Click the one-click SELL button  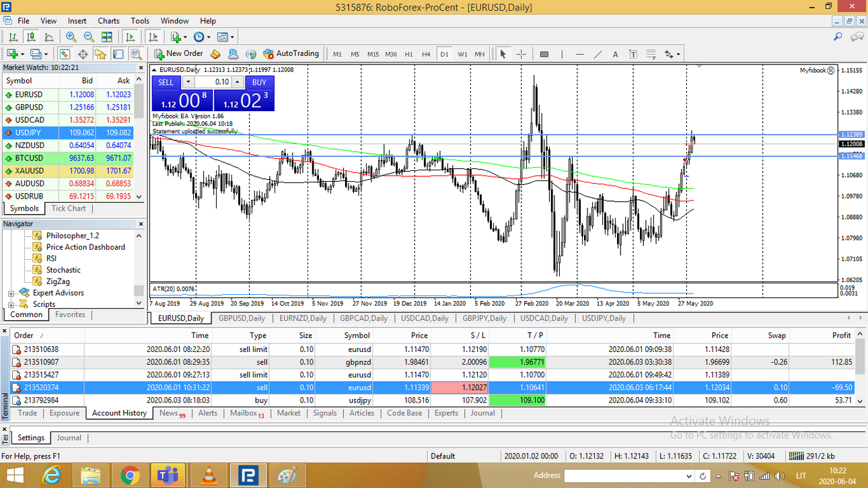166,82
